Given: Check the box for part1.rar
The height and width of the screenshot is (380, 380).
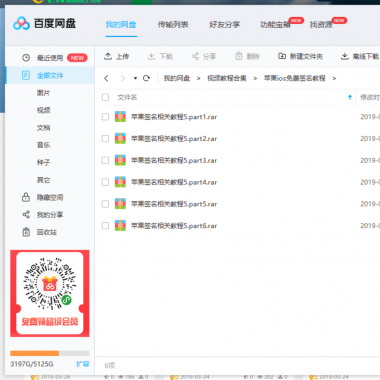Looking at the screenshot, I should [105, 117].
